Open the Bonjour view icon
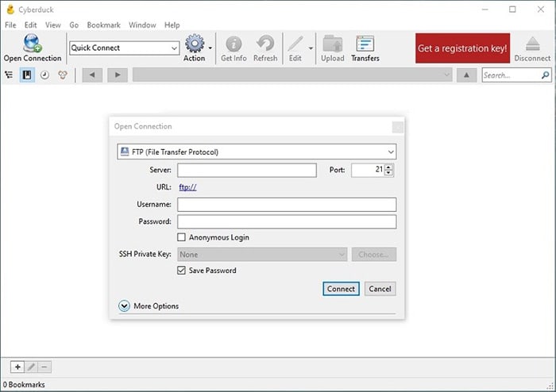The image size is (556, 392). (63, 75)
